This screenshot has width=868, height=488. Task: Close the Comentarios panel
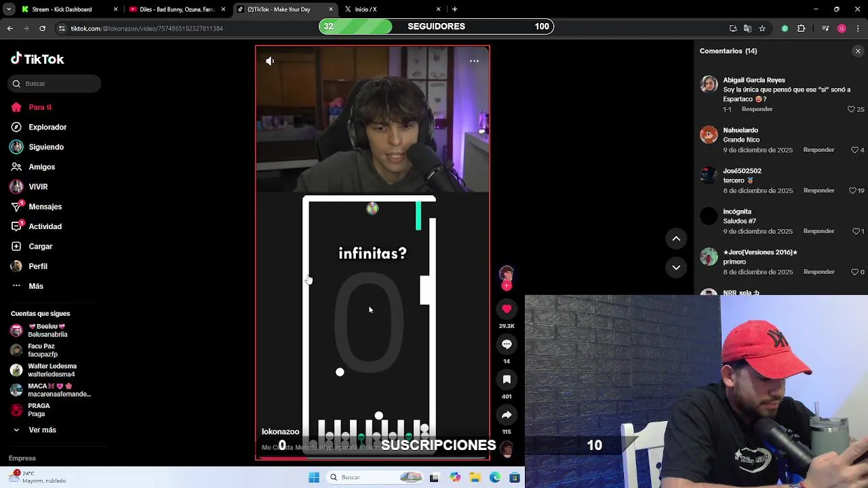point(858,51)
